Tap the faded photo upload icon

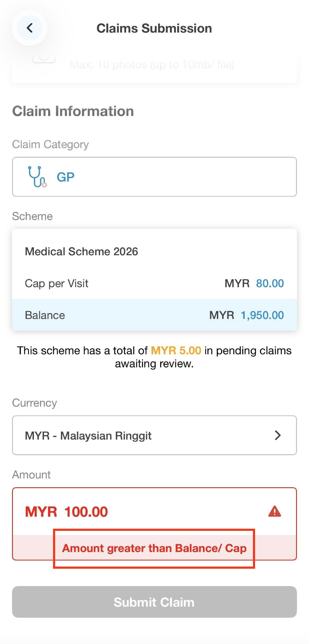[x=44, y=57]
